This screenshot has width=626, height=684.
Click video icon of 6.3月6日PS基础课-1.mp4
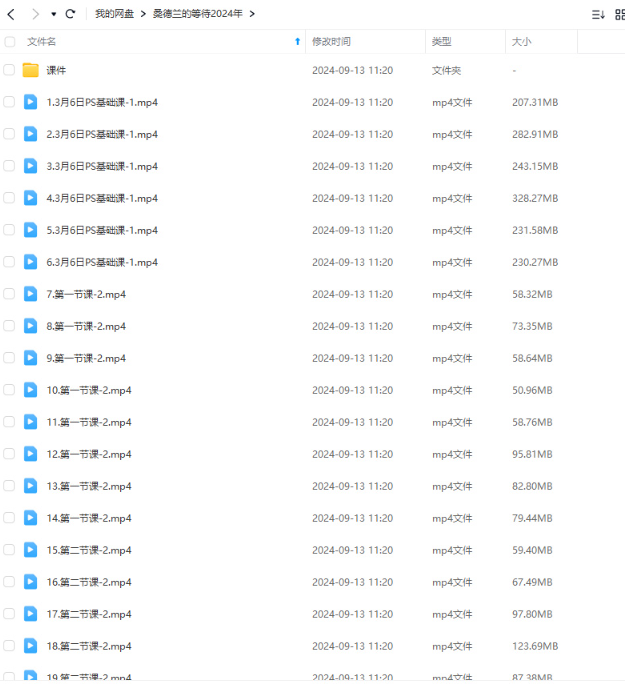tap(30, 262)
